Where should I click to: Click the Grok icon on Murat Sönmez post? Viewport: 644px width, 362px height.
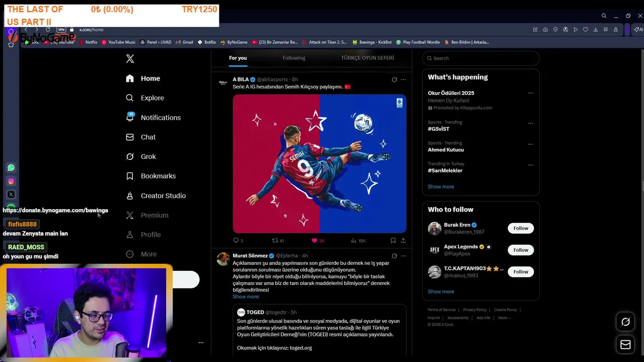click(394, 256)
